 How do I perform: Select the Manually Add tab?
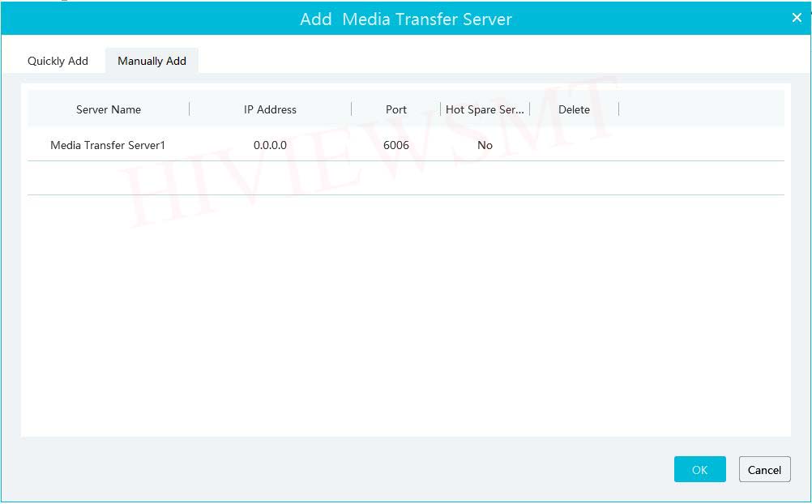point(152,61)
